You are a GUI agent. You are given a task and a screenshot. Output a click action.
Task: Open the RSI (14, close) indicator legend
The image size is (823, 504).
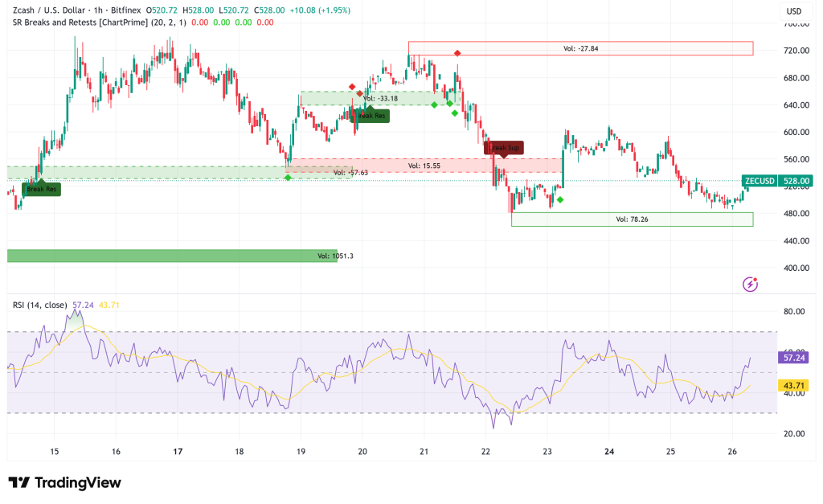[40, 305]
